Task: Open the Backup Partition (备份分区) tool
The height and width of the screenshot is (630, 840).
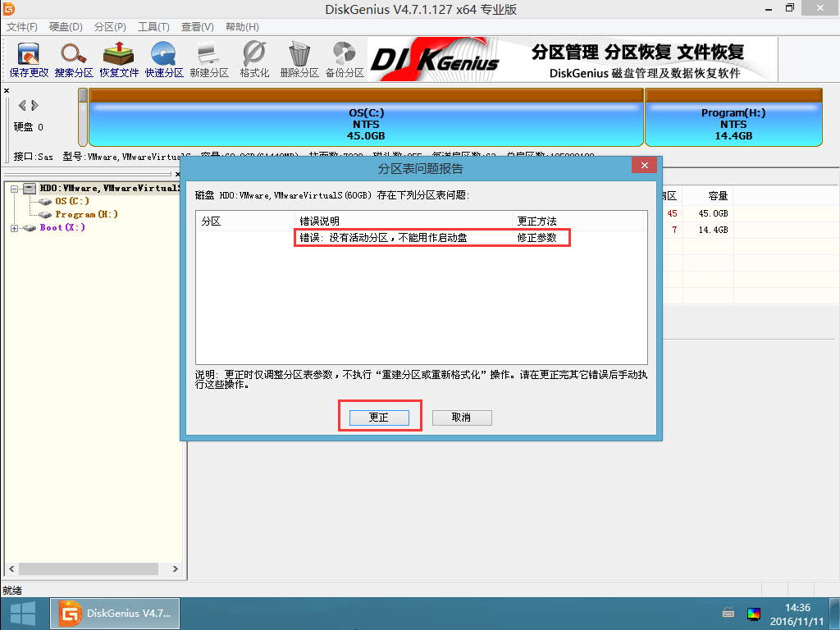Action: 345,60
